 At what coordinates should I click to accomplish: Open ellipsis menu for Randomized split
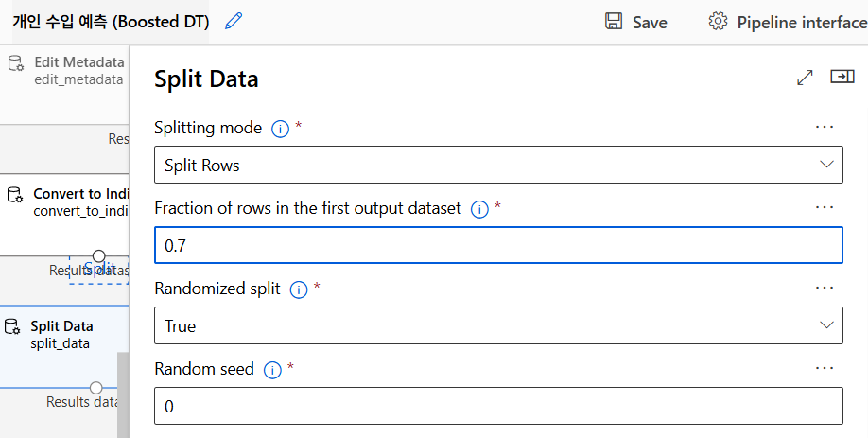pyautogui.click(x=825, y=288)
